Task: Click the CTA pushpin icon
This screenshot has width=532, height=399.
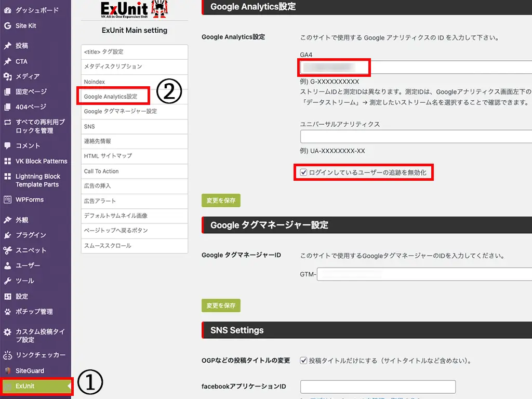Action: [x=7, y=61]
